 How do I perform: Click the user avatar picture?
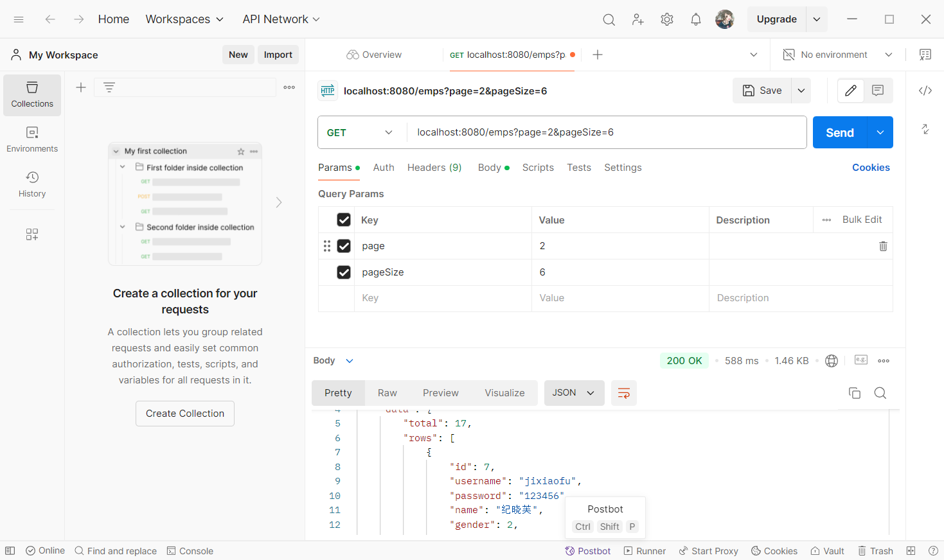(725, 19)
